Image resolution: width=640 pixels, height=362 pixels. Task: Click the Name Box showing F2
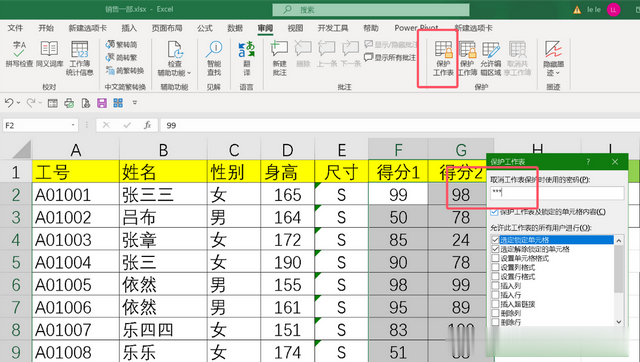click(x=40, y=125)
